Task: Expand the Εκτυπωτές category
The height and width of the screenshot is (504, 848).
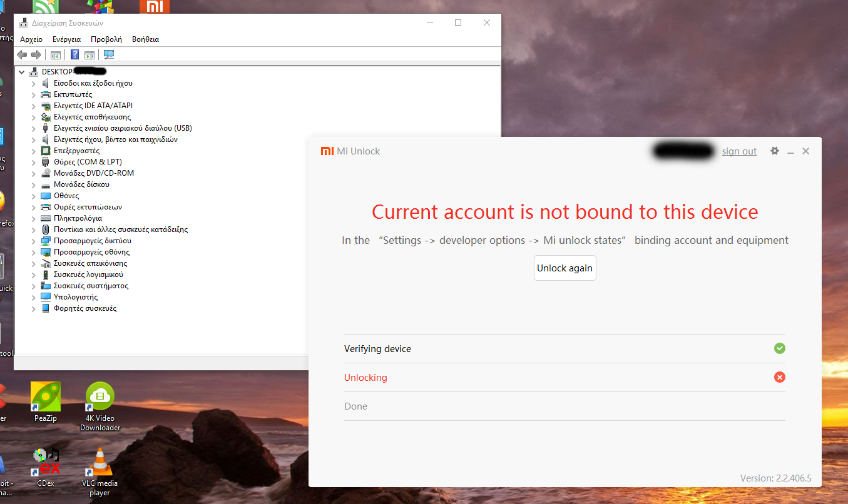Action: 34,94
